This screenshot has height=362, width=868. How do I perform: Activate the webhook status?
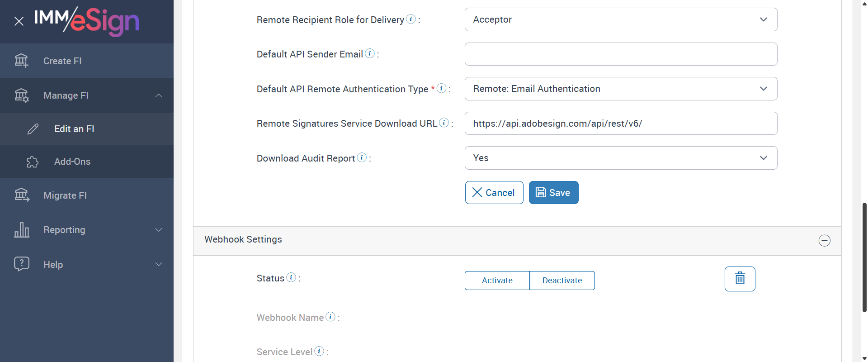497,281
